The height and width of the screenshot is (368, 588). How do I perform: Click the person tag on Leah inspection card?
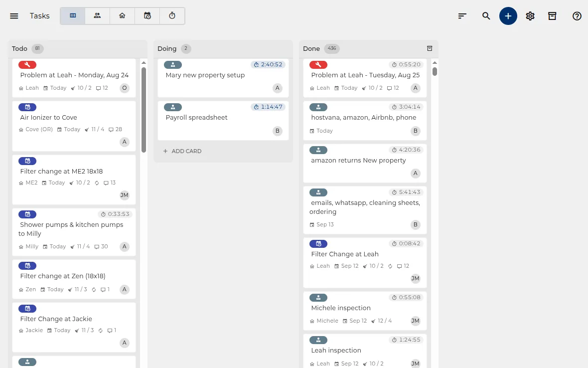318,340
